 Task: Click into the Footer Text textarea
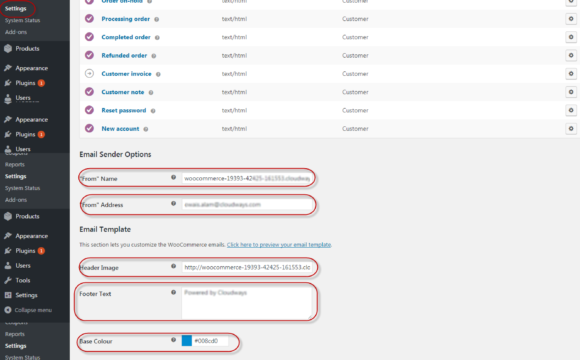tap(247, 303)
